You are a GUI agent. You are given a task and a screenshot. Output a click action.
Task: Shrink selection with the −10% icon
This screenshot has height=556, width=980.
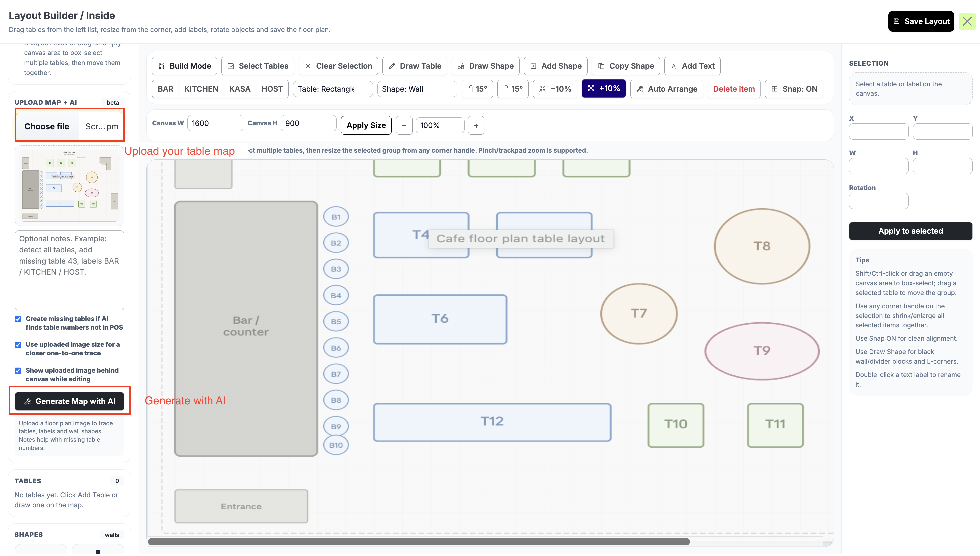tap(542, 89)
